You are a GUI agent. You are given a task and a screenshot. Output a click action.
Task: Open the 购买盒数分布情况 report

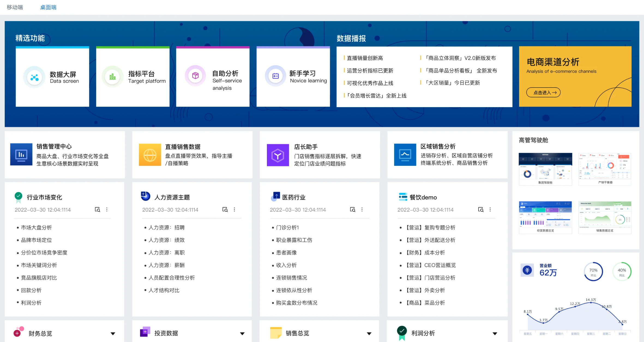[297, 303]
